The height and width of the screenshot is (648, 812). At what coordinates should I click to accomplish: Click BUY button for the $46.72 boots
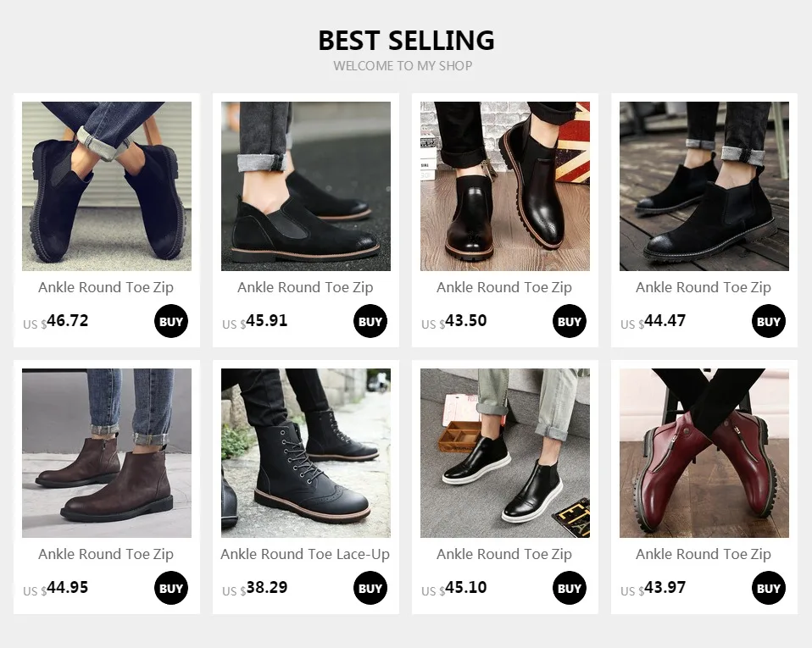click(171, 321)
